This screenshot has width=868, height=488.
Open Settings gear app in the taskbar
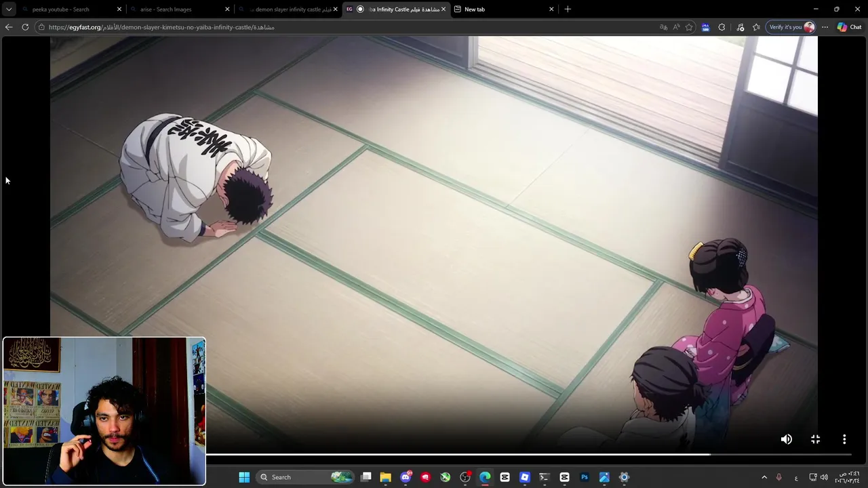(624, 477)
